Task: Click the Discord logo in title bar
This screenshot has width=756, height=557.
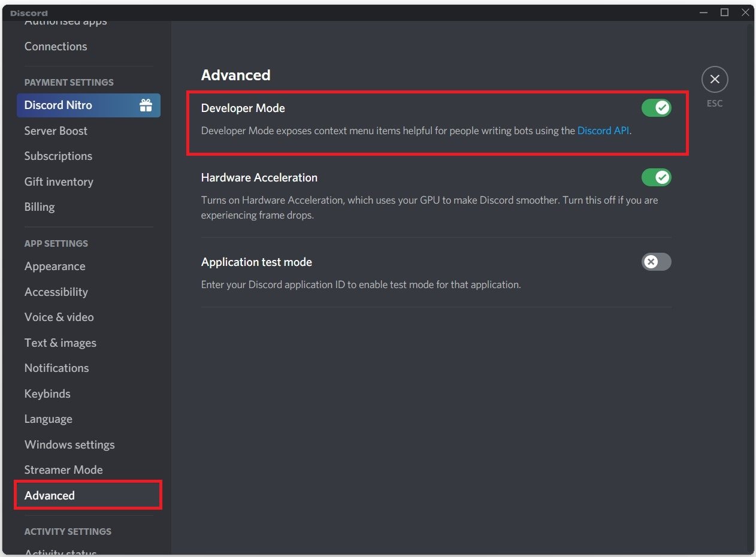Action: pyautogui.click(x=29, y=13)
